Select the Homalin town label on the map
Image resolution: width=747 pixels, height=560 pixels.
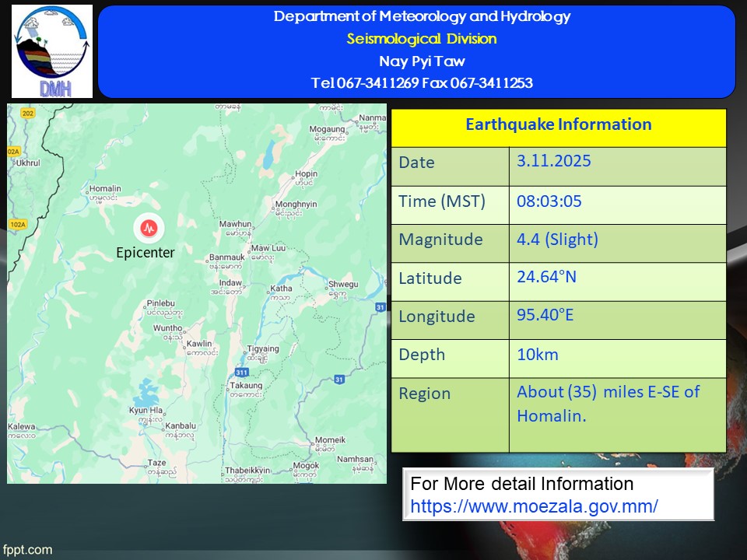pos(105,188)
